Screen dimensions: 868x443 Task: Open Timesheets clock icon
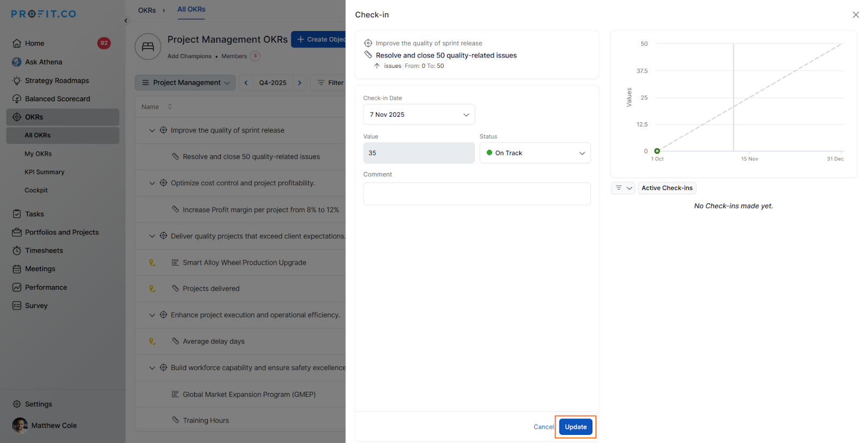17,251
